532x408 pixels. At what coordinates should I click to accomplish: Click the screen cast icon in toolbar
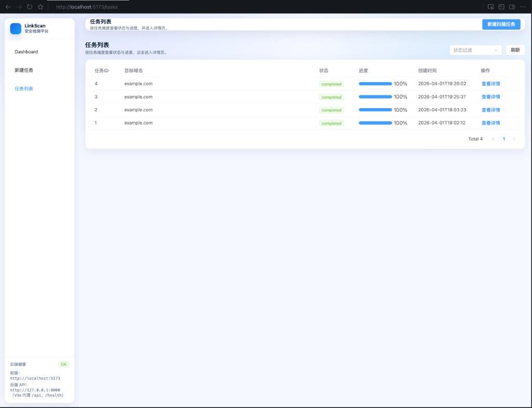coord(490,7)
